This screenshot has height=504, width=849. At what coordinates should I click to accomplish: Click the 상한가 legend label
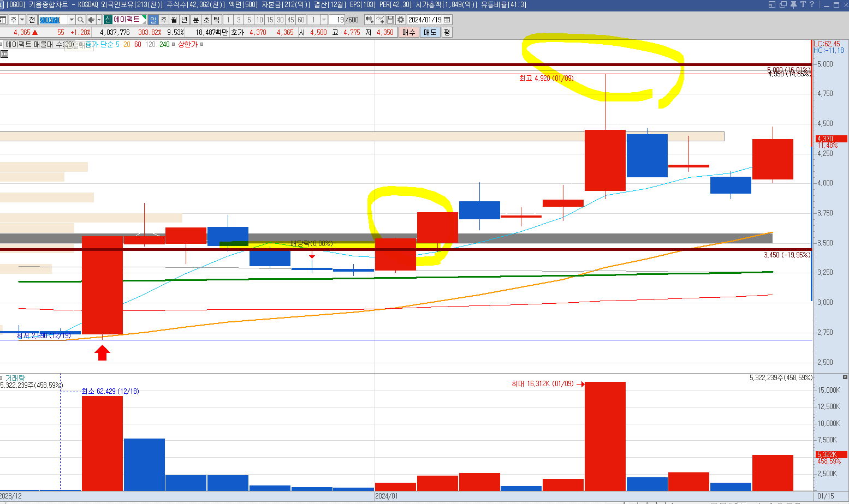(x=188, y=44)
